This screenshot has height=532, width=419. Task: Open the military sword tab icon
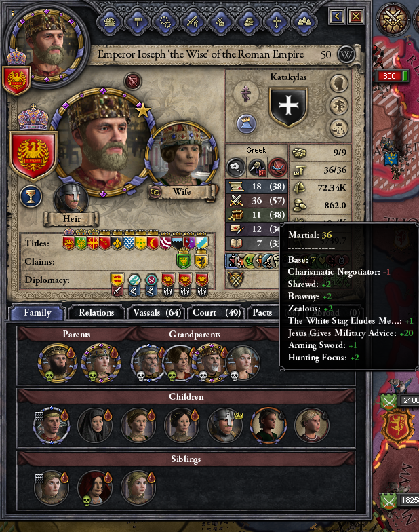(193, 22)
